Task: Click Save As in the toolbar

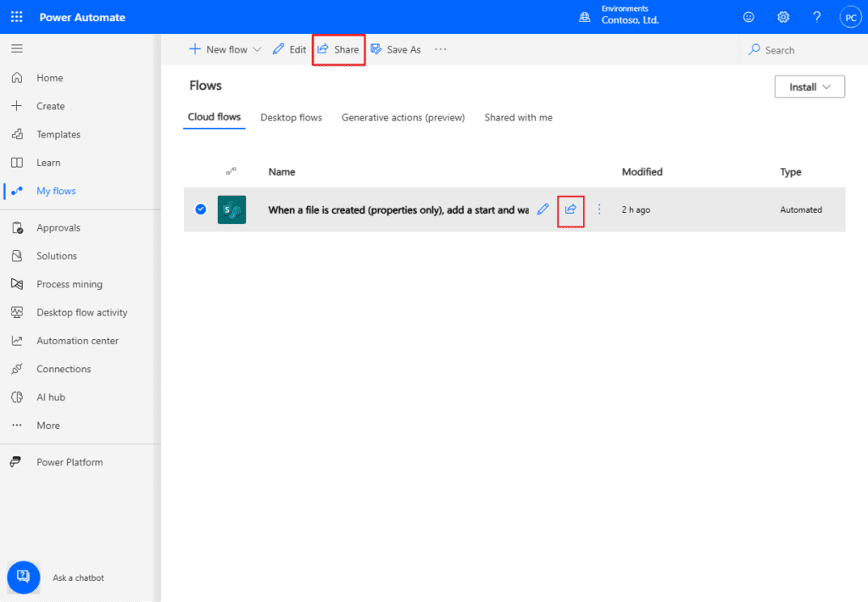Action: click(x=396, y=49)
